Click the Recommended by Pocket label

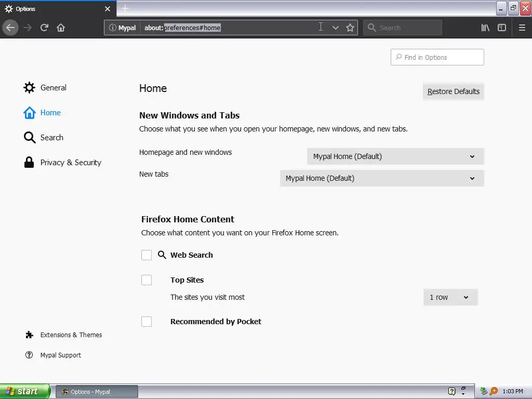(x=216, y=322)
